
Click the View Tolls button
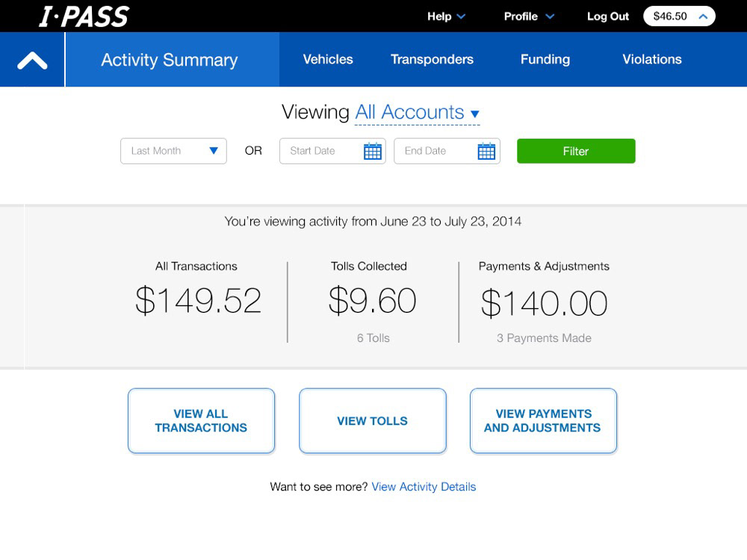click(373, 421)
